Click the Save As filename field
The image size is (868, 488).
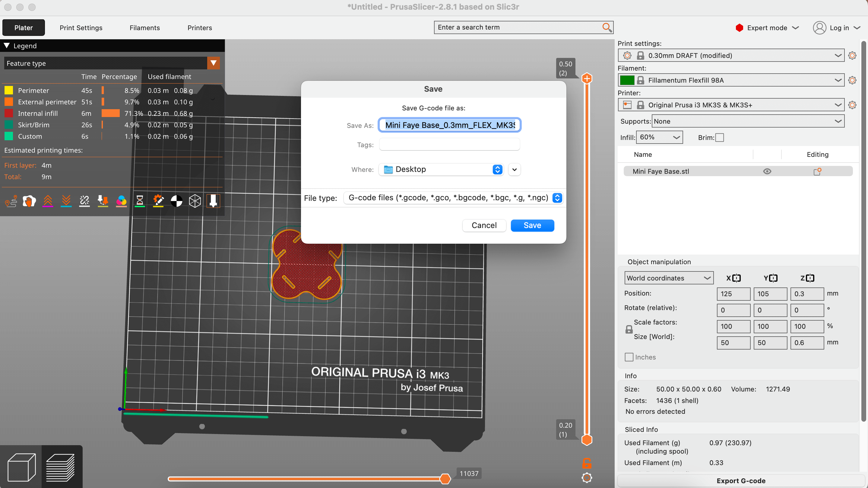(449, 125)
